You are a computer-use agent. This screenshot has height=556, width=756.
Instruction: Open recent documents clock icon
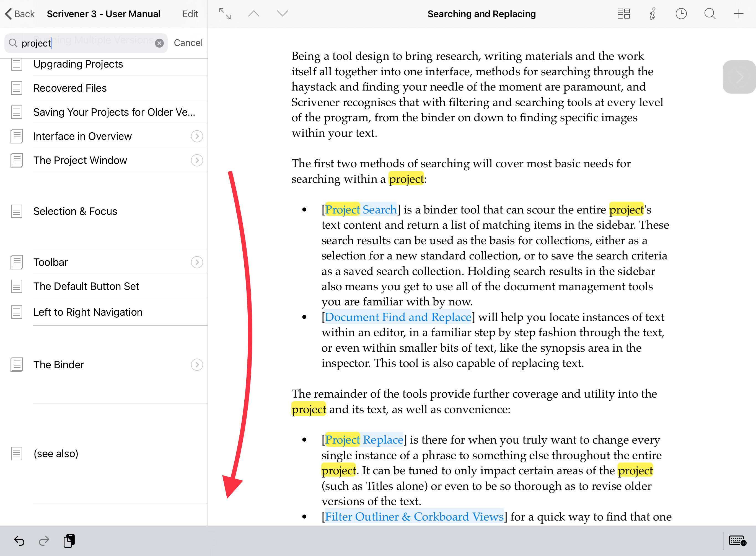coord(681,14)
